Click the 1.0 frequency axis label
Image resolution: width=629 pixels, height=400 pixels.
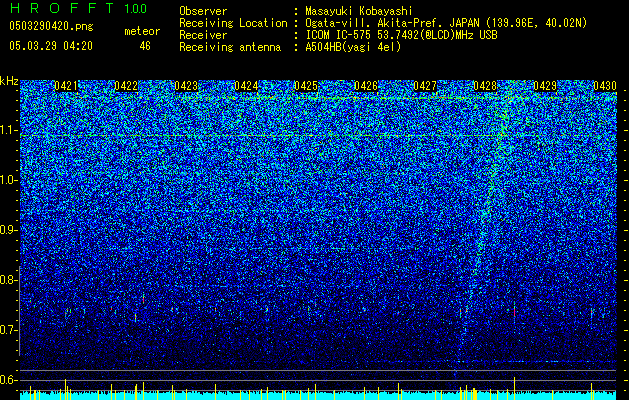[x=9, y=180]
